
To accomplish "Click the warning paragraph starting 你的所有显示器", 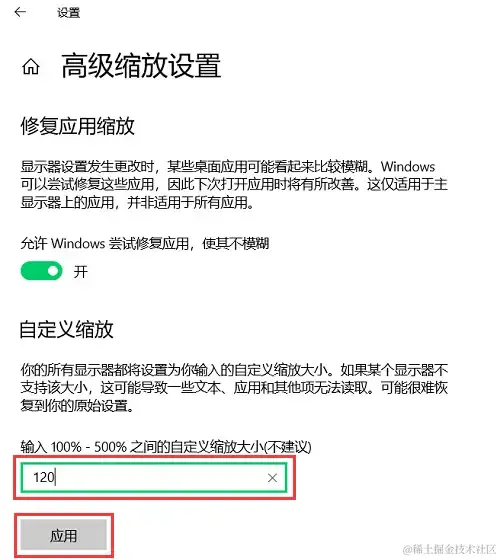I will click(234, 388).
